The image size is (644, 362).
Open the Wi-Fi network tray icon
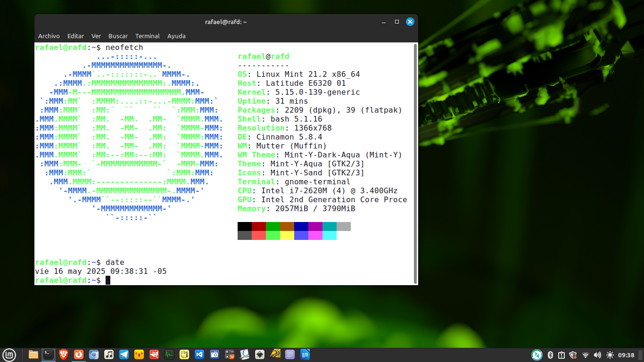click(x=586, y=355)
